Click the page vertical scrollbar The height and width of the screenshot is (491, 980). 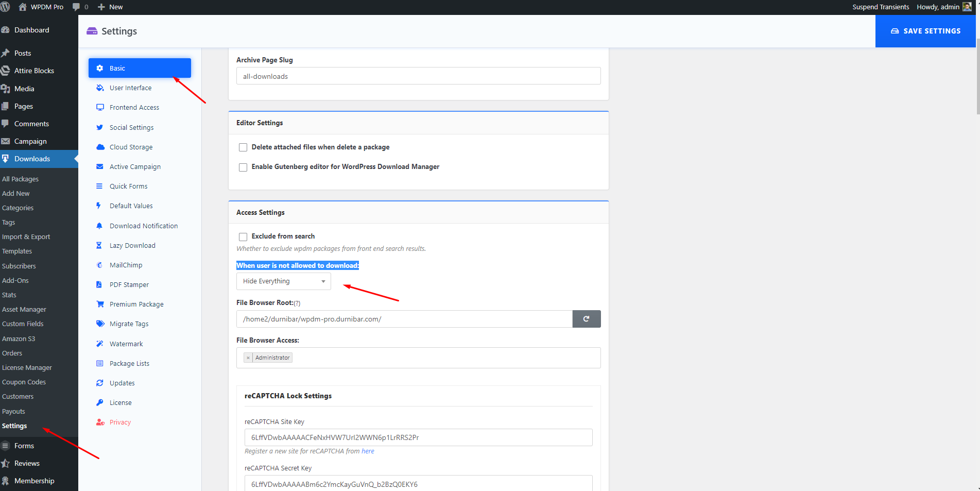[978, 77]
